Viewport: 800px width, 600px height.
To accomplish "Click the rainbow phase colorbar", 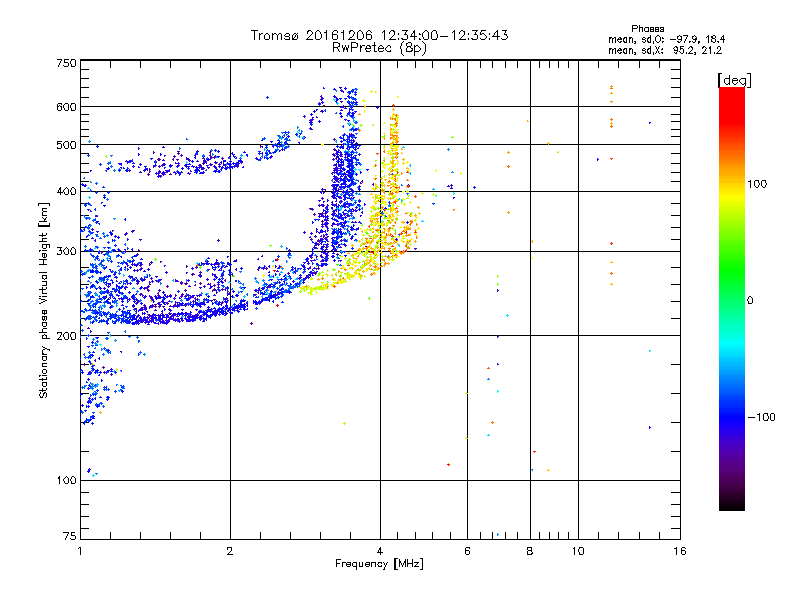I will 732,299.
